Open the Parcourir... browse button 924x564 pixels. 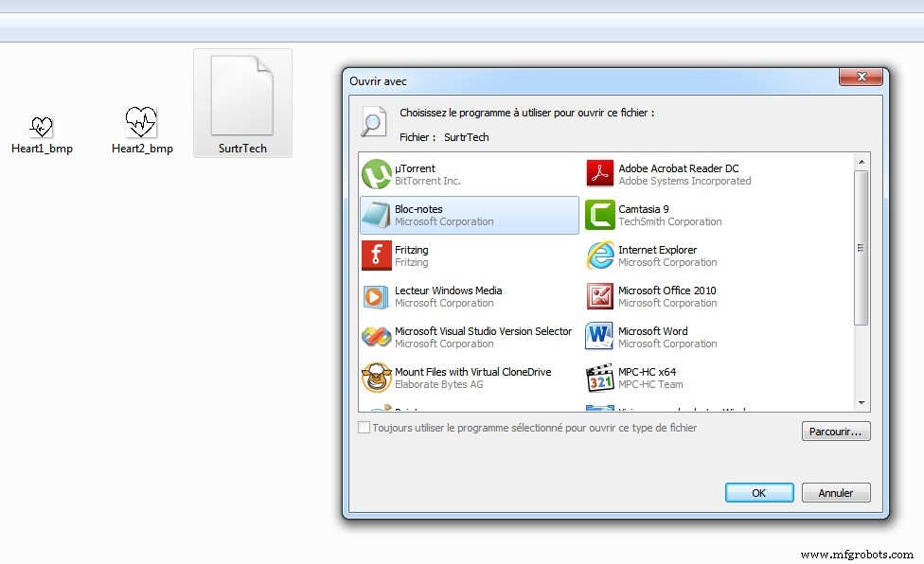tap(836, 432)
